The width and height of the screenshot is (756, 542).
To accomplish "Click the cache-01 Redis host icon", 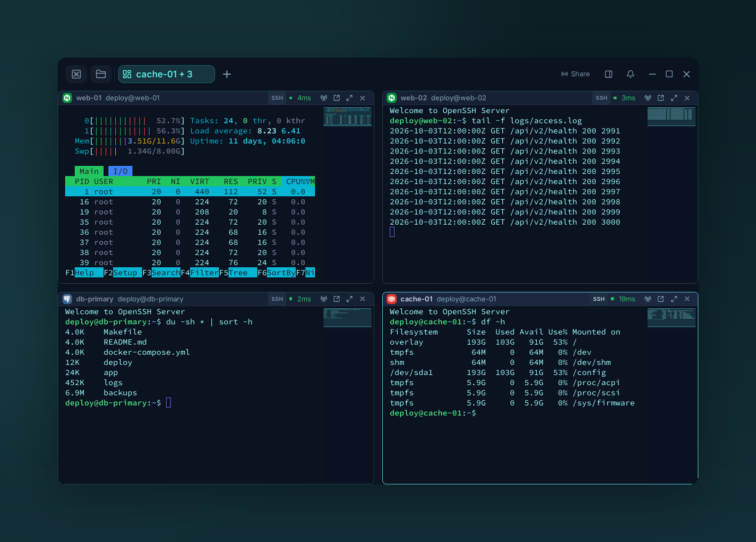I will point(391,299).
